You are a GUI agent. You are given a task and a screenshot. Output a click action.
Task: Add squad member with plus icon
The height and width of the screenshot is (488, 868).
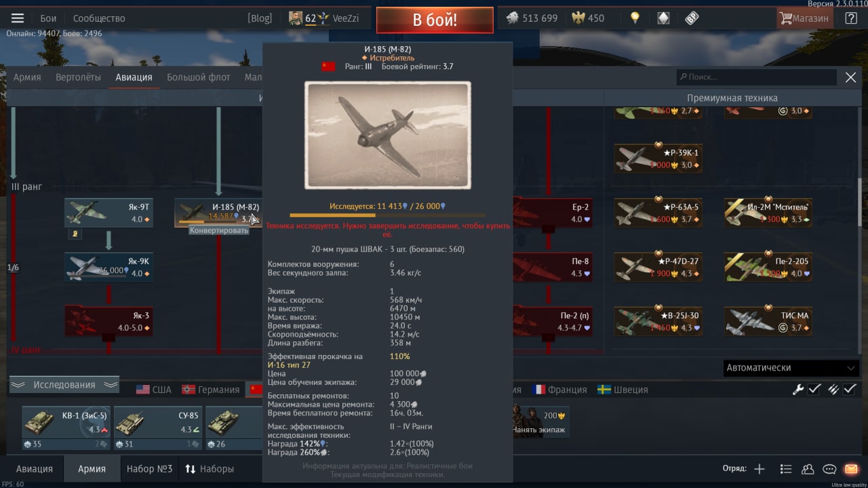759,469
